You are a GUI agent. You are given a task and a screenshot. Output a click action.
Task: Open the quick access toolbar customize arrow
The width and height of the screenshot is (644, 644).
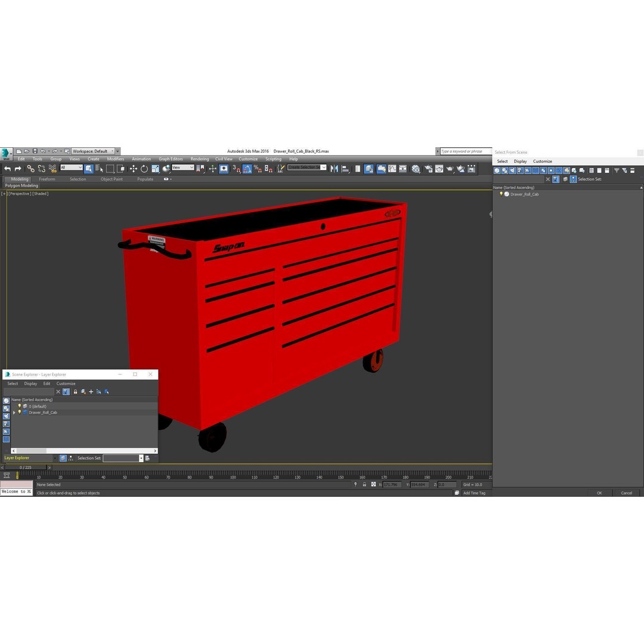point(118,151)
